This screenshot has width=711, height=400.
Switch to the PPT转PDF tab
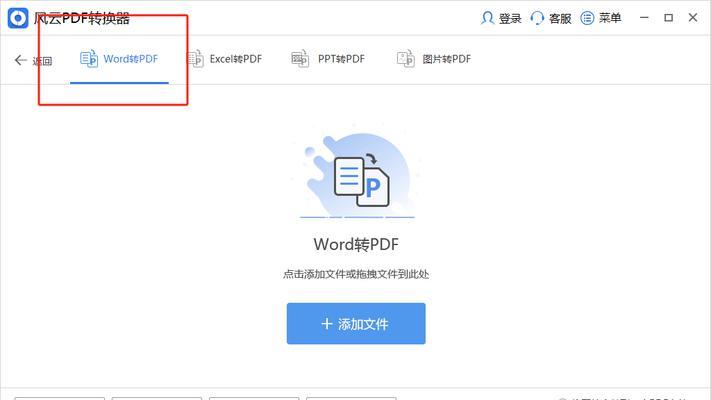pos(328,59)
